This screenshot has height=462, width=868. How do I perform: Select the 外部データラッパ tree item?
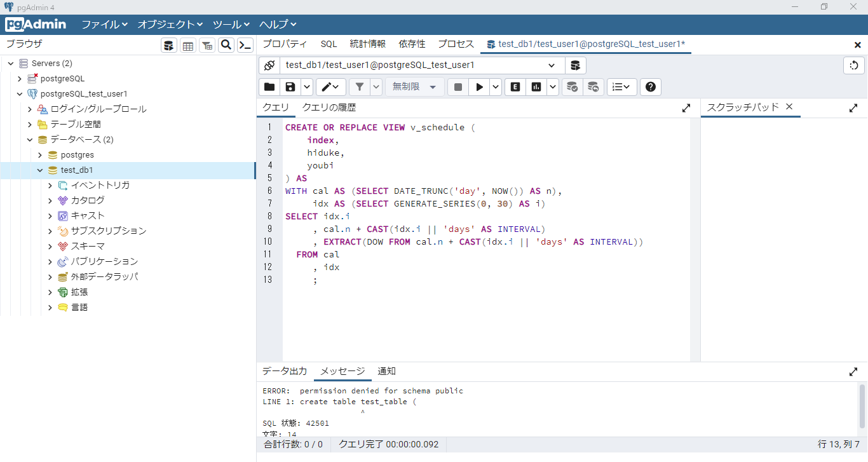(104, 277)
